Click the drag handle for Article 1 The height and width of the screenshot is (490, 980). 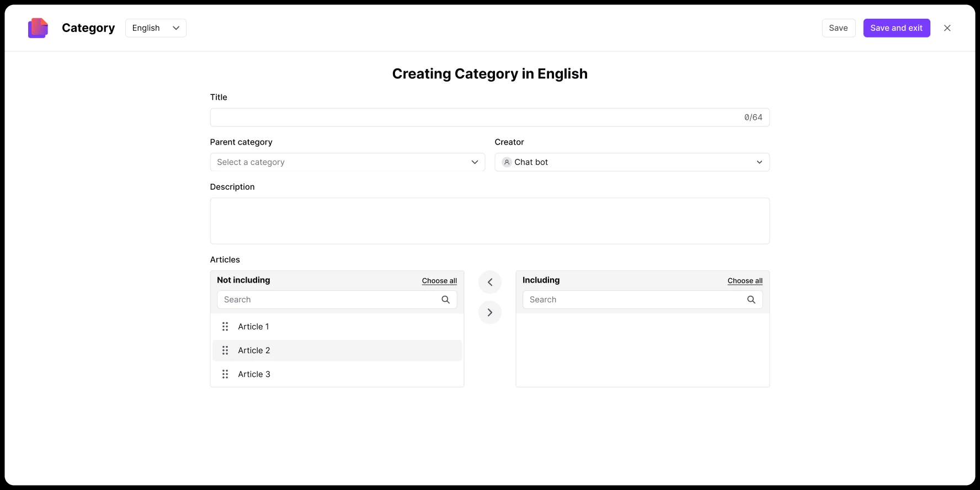pyautogui.click(x=225, y=327)
